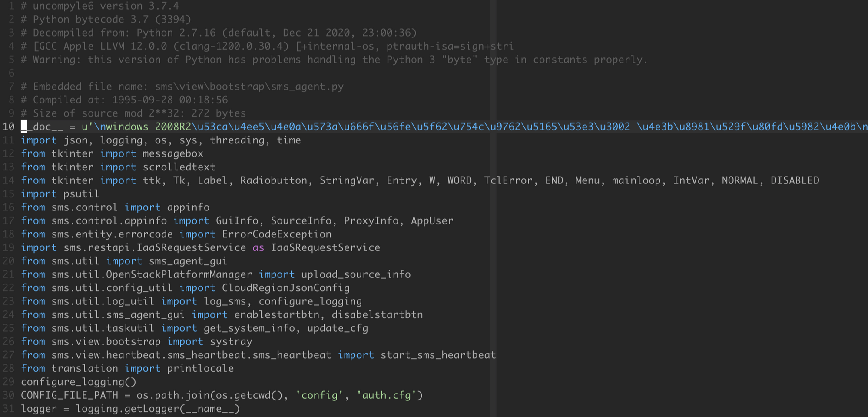Click the 'as' keyword on line 19
Image resolution: width=868 pixels, height=417 pixels.
point(258,248)
